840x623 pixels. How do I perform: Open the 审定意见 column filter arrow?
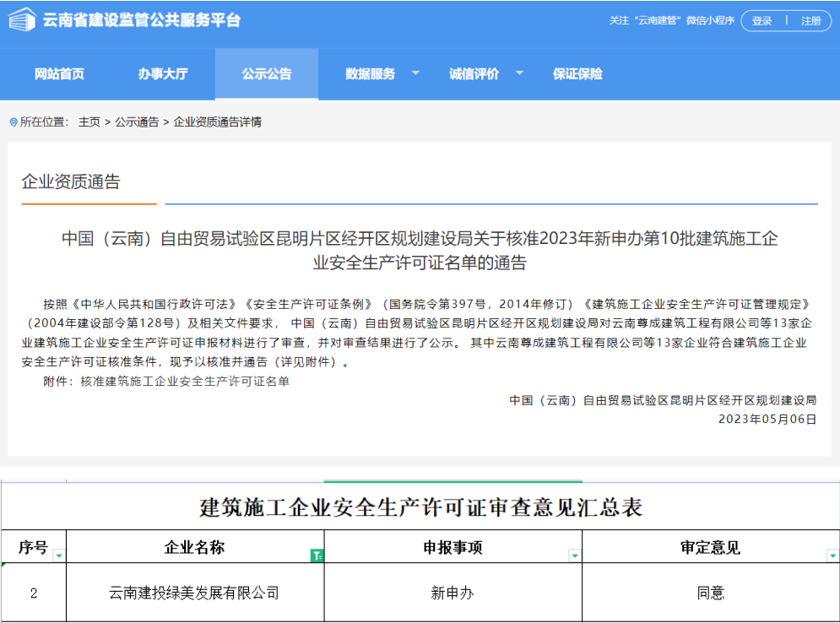coord(832,555)
